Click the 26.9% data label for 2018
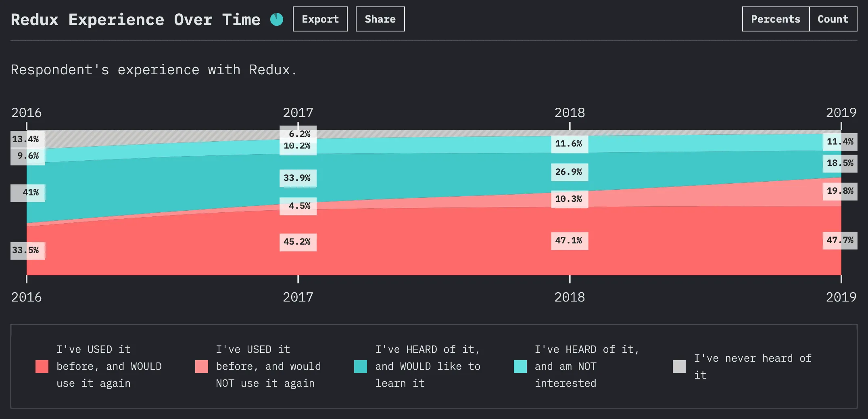Viewport: 868px width, 419px height. [x=570, y=172]
